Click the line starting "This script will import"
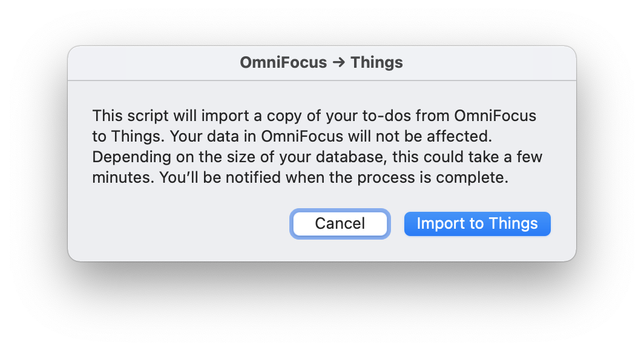644x351 pixels. pos(314,116)
